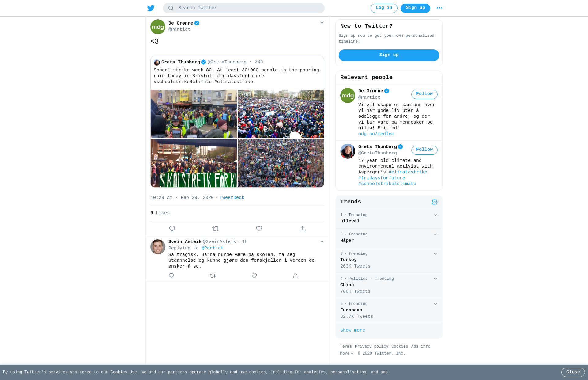Expand options chevron on De Grønne tweet
This screenshot has width=588, height=380.
pyautogui.click(x=322, y=23)
